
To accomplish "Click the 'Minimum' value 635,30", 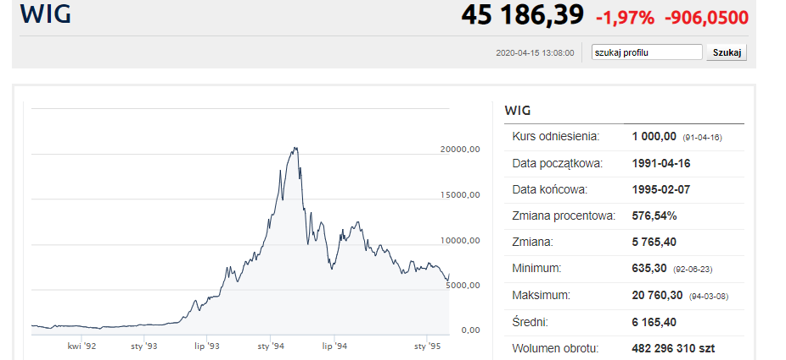I will (649, 269).
